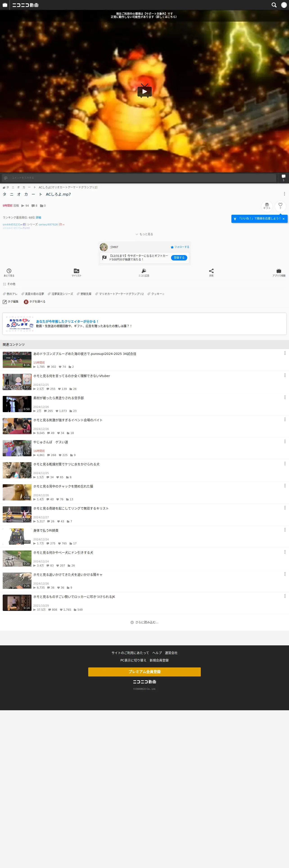Open sm44455231 previous video link
The image size is (289, 868).
(11, 224)
